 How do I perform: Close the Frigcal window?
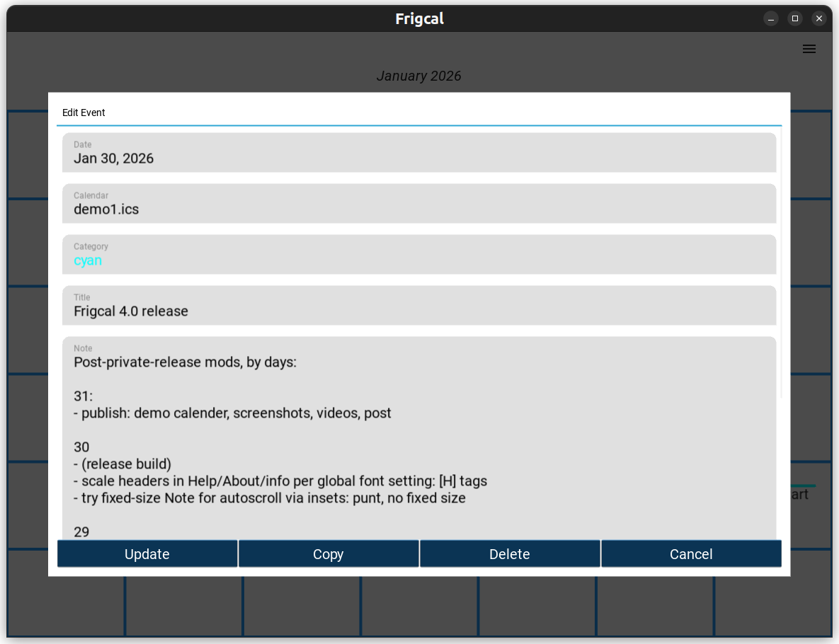(819, 18)
